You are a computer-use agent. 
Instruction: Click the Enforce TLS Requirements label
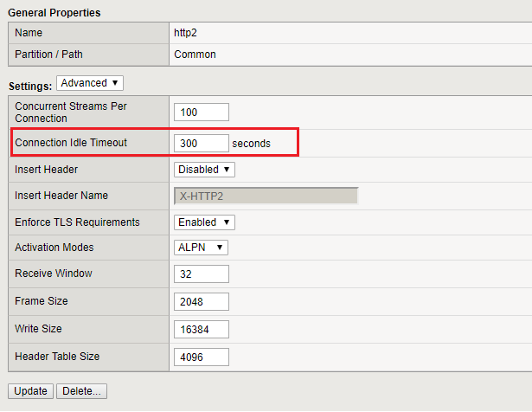click(77, 222)
